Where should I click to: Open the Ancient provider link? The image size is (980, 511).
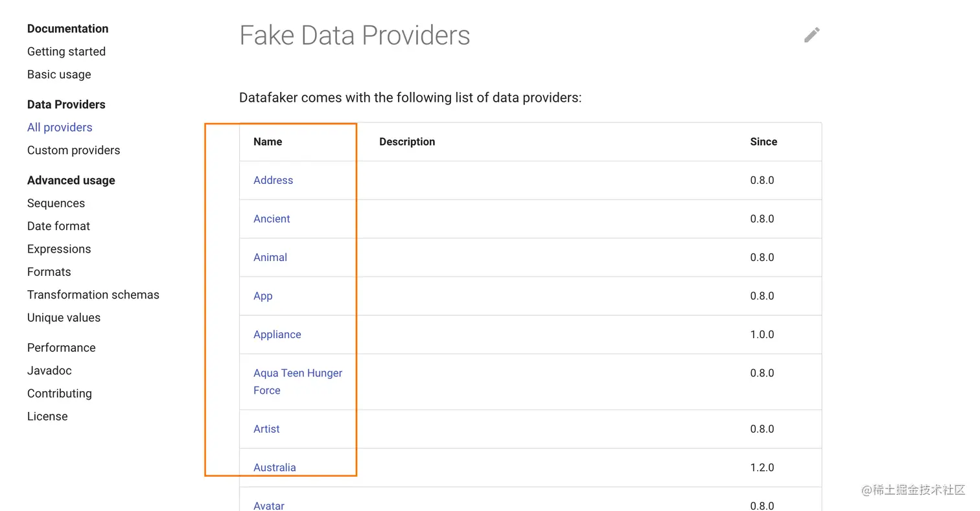(272, 219)
